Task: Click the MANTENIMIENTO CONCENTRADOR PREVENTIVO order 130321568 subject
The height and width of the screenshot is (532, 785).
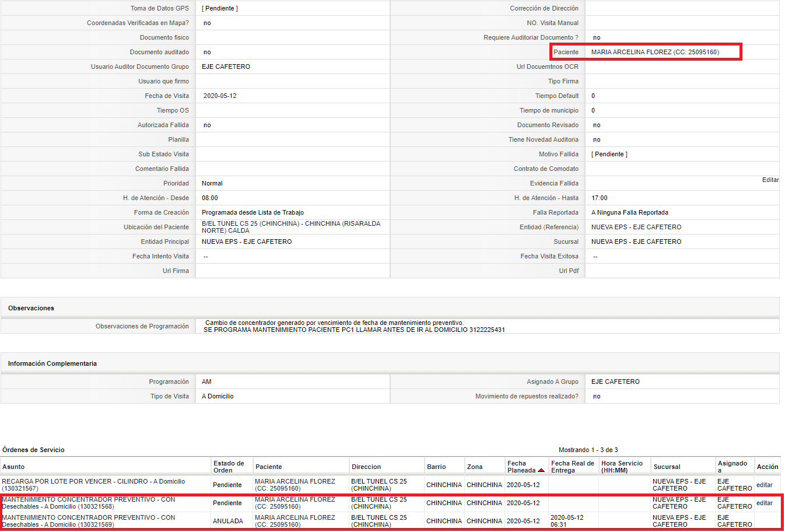Action: 89,503
